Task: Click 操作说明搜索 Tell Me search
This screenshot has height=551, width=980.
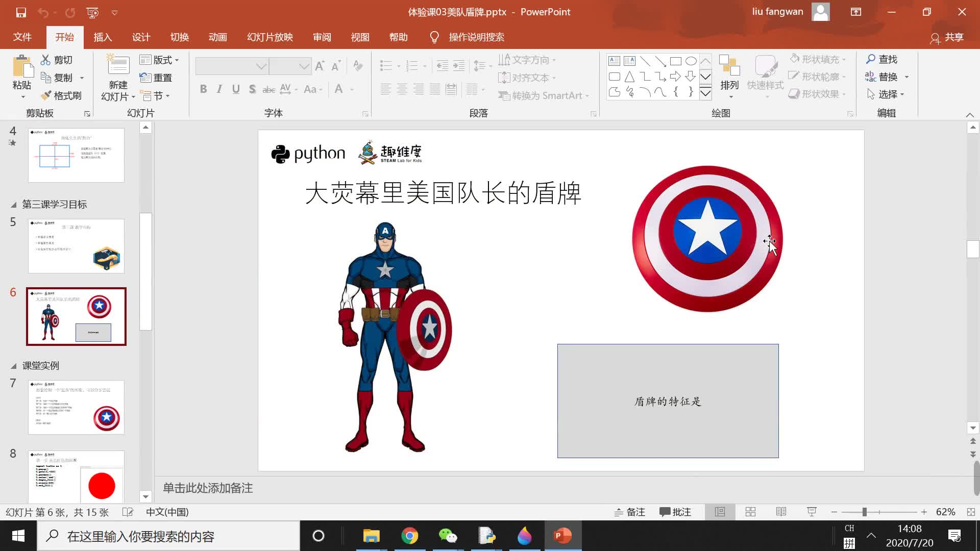Action: coord(468,37)
